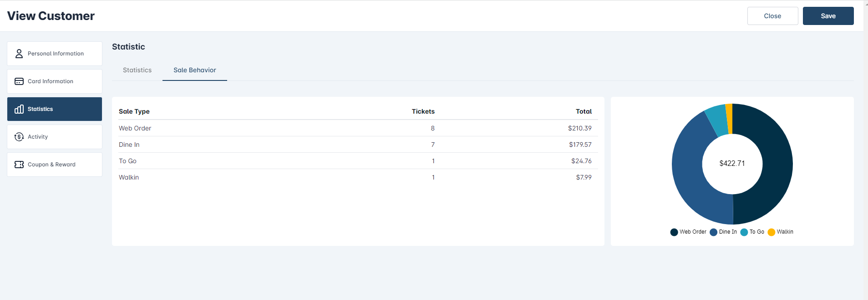The height and width of the screenshot is (300, 868).
Task: Click the Card Information credit card icon
Action: [x=19, y=81]
